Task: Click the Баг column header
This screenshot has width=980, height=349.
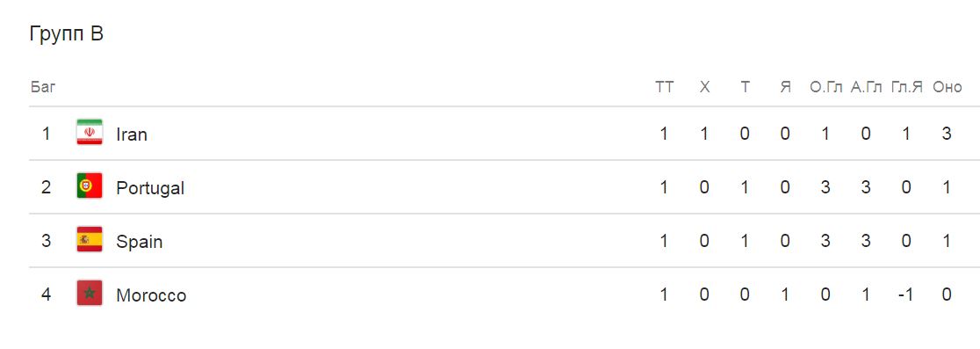Action: pyautogui.click(x=42, y=87)
